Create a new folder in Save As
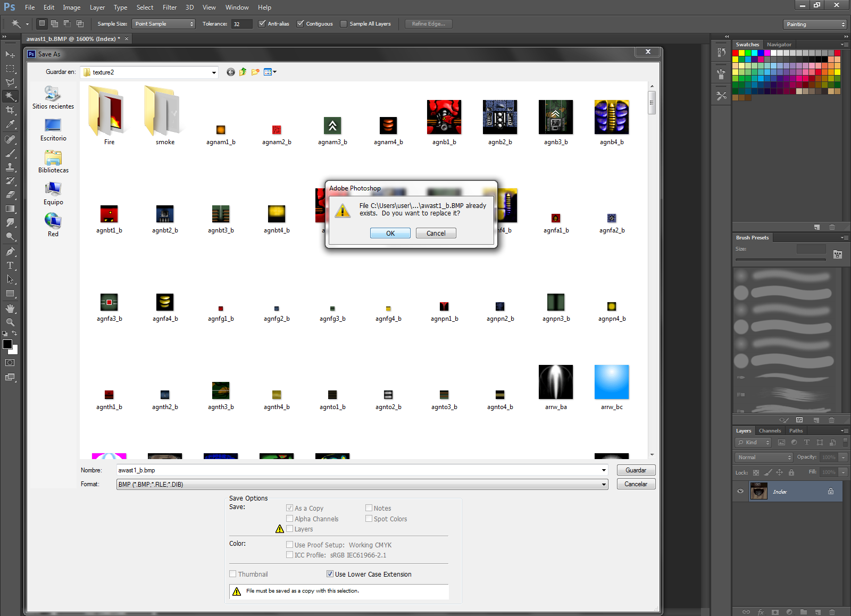The image size is (851, 616). click(x=255, y=72)
